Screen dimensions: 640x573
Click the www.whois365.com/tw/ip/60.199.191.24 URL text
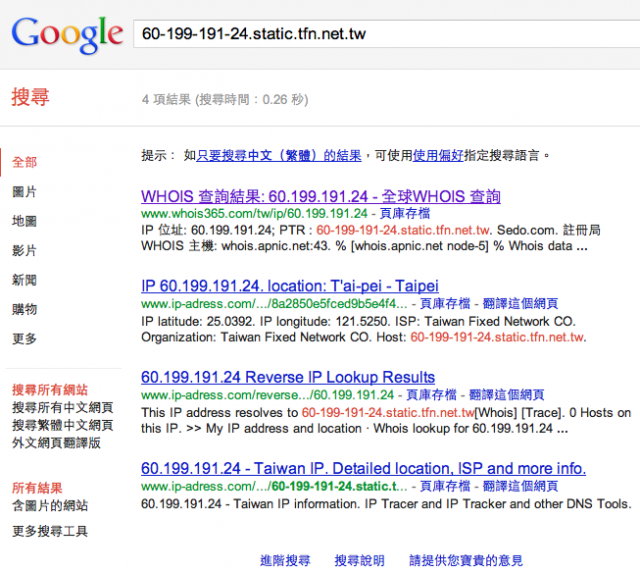(254, 213)
